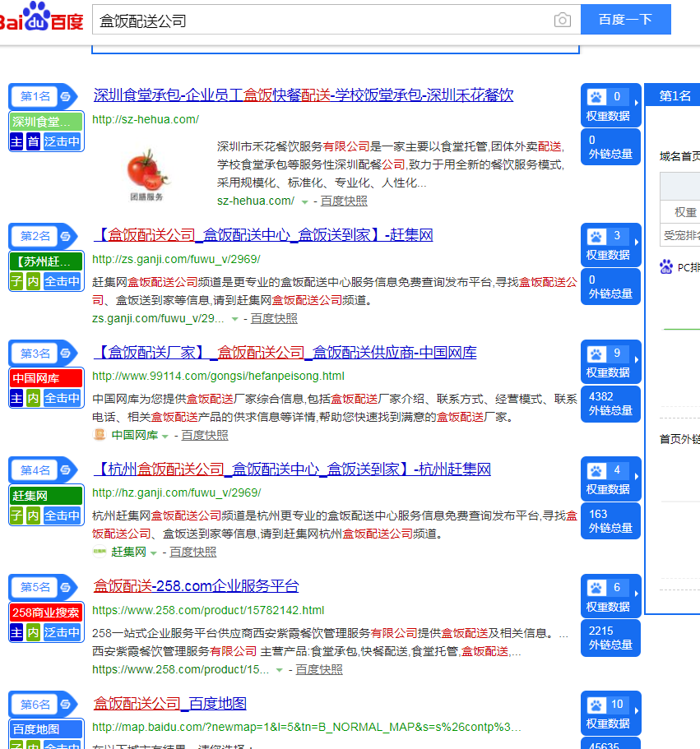
Task: Click the swirl icon beside 第1名 badge
Action: (66, 96)
